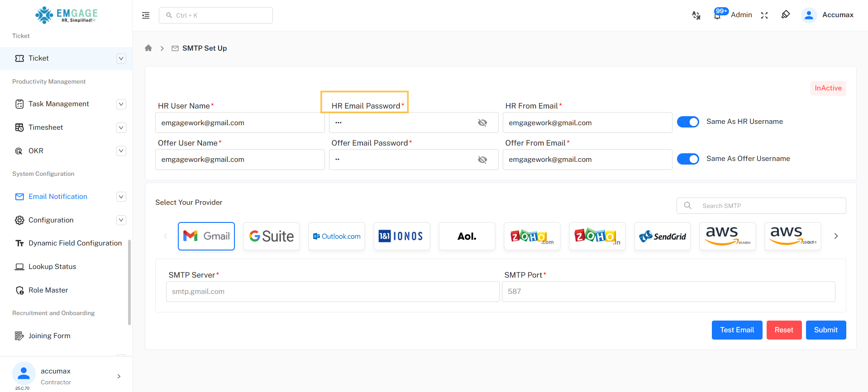
Task: Go to home via breadcrumb house icon
Action: click(148, 48)
